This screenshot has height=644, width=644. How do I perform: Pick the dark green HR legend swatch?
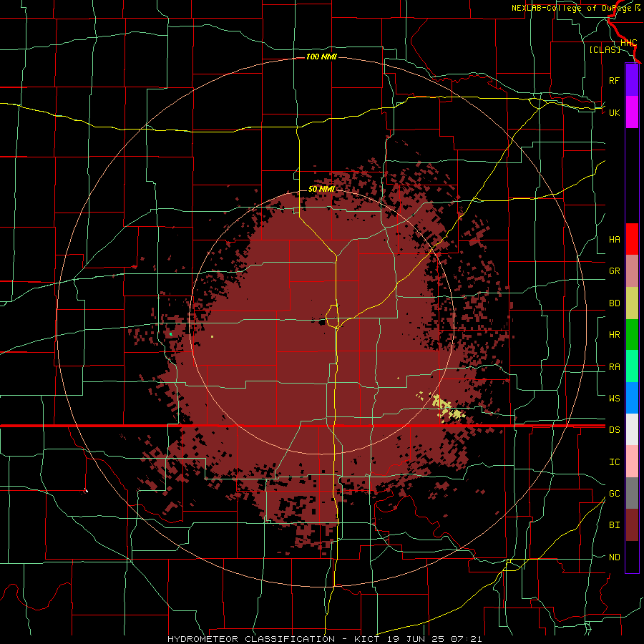(x=632, y=334)
